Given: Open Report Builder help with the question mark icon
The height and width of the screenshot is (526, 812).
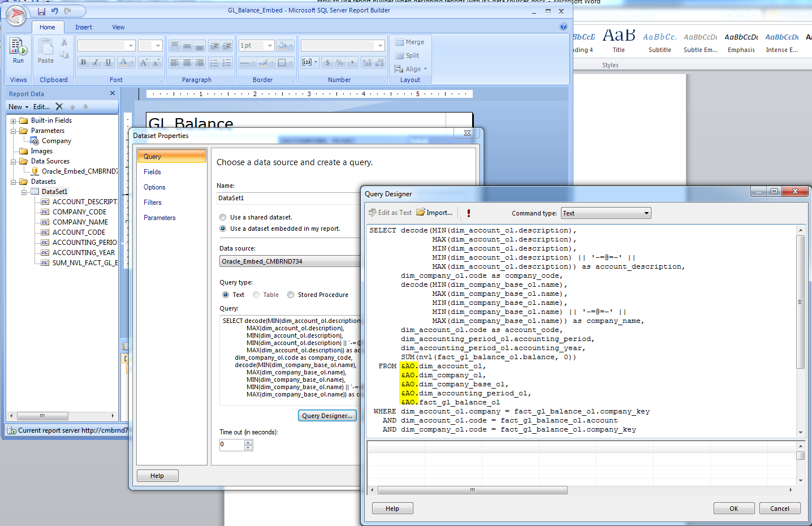Looking at the screenshot, I should (563, 27).
